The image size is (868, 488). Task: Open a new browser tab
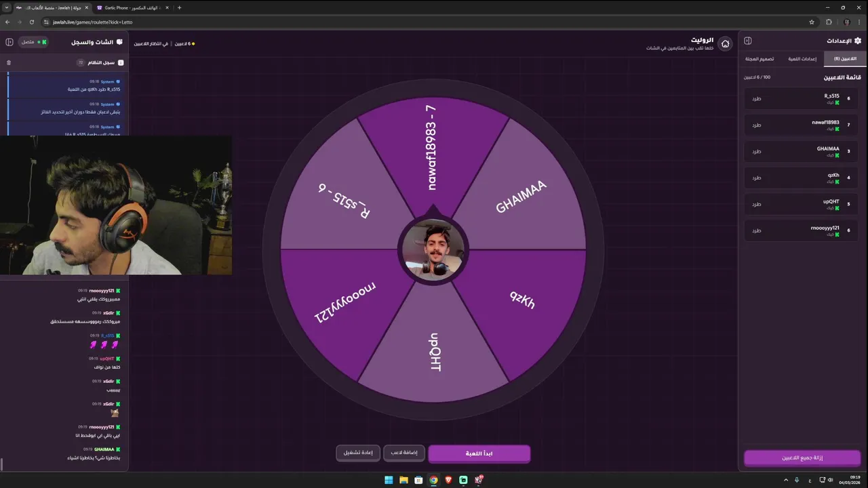pyautogui.click(x=179, y=7)
